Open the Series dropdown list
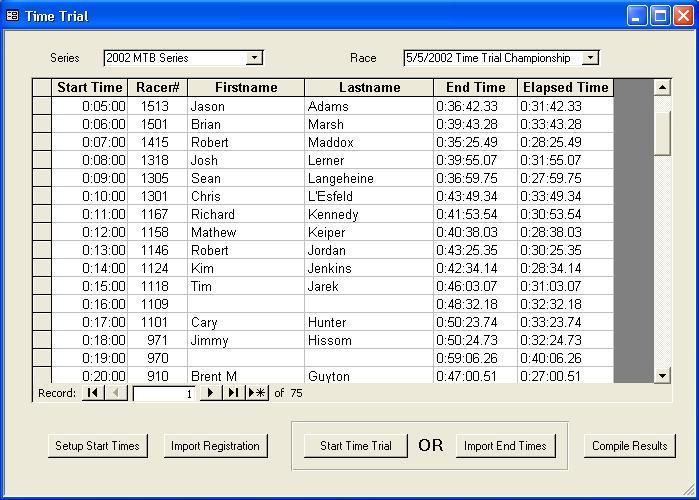Image resolution: width=699 pixels, height=500 pixels. point(254,58)
